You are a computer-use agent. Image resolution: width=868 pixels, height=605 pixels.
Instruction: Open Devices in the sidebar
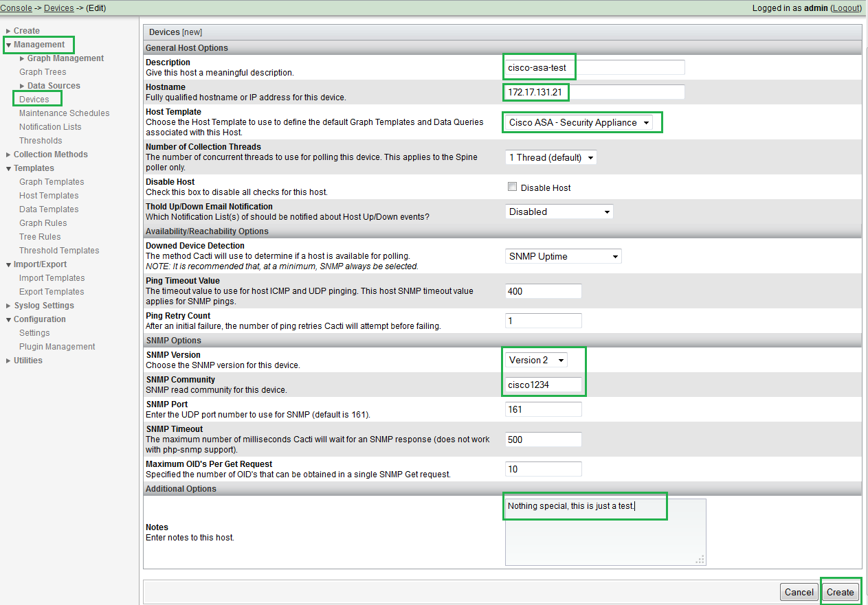[34, 100]
